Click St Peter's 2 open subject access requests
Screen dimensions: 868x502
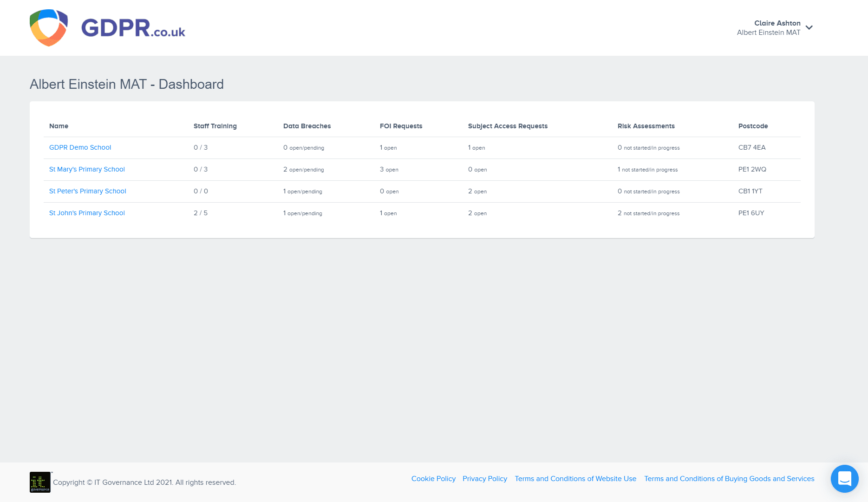(x=477, y=191)
